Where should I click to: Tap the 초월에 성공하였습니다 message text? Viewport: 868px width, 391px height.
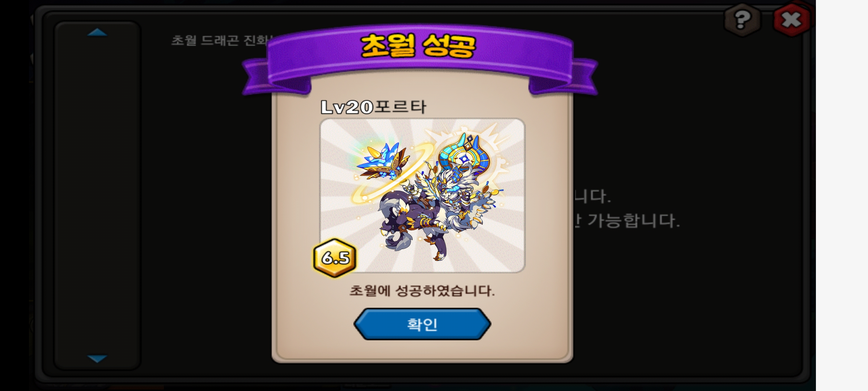coord(422,291)
